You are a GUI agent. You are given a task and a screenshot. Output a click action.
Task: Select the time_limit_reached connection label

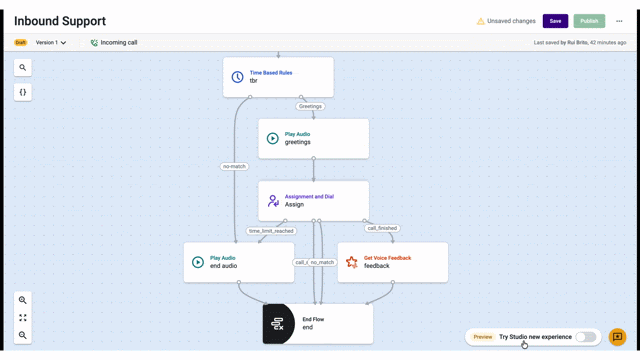pos(271,231)
